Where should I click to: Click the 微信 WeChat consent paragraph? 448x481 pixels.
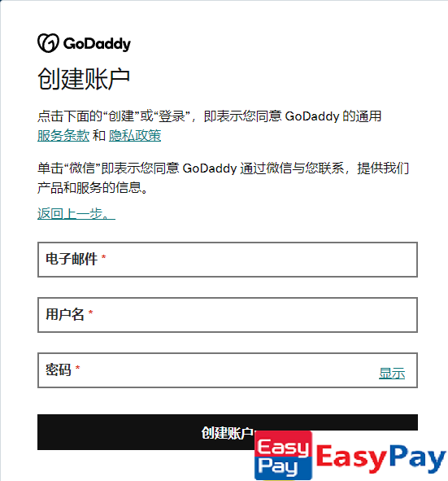tap(223, 178)
